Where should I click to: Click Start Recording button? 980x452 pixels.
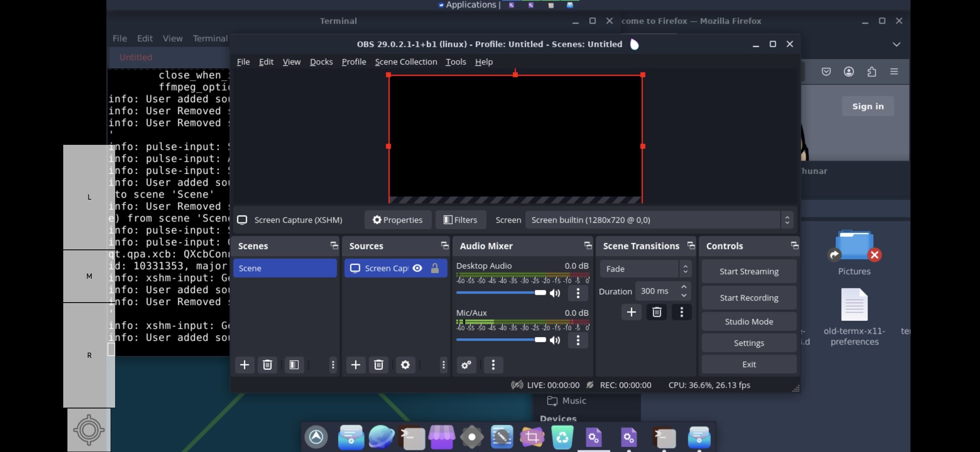coord(749,298)
